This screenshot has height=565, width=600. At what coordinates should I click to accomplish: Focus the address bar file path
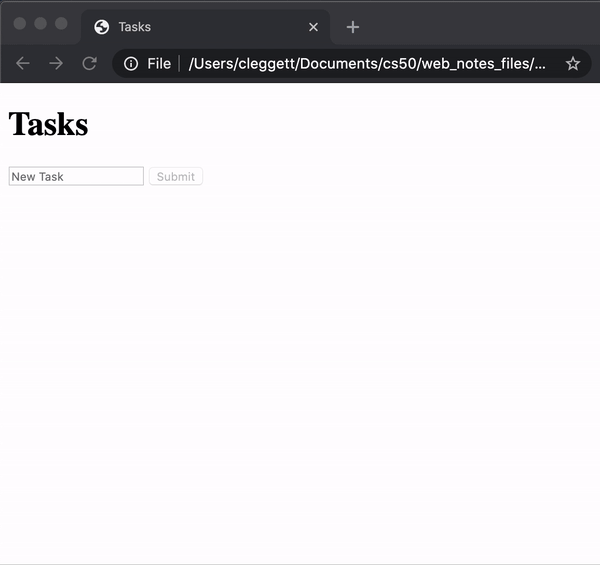coord(366,64)
